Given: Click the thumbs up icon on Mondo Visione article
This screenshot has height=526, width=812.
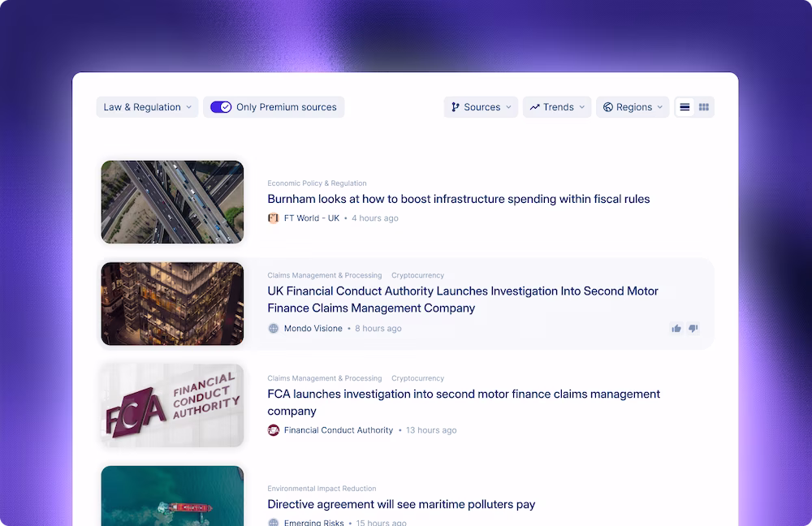Looking at the screenshot, I should coord(676,328).
